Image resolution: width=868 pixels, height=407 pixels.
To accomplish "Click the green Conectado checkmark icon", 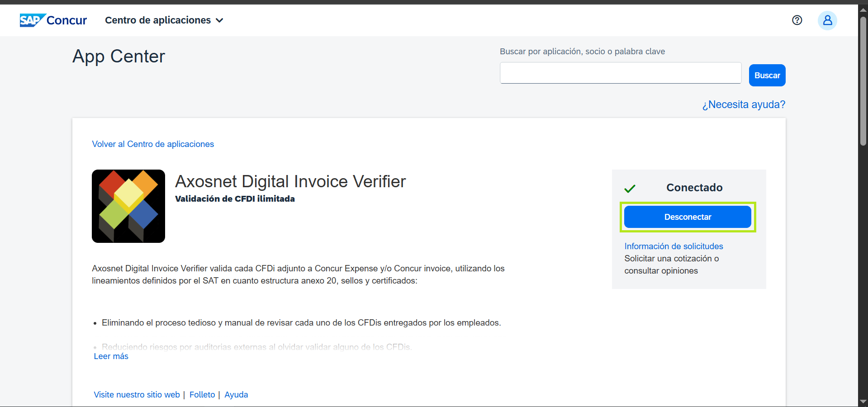I will pyautogui.click(x=630, y=189).
